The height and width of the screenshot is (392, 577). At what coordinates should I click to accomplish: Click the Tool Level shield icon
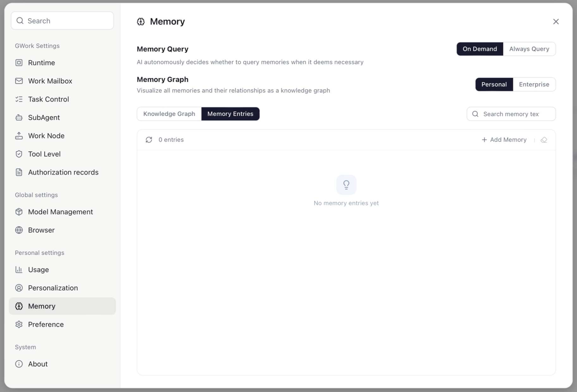pos(19,154)
